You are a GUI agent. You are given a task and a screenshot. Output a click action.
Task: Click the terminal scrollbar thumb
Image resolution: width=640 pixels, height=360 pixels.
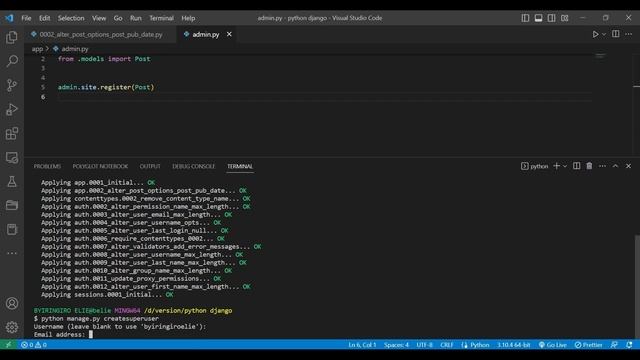pos(637,287)
